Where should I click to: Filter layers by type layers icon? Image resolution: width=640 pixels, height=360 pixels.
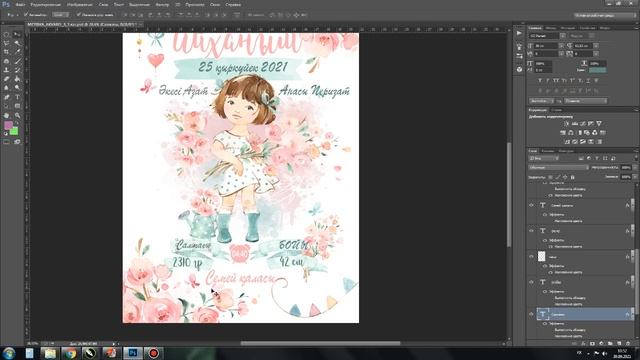coord(597,158)
